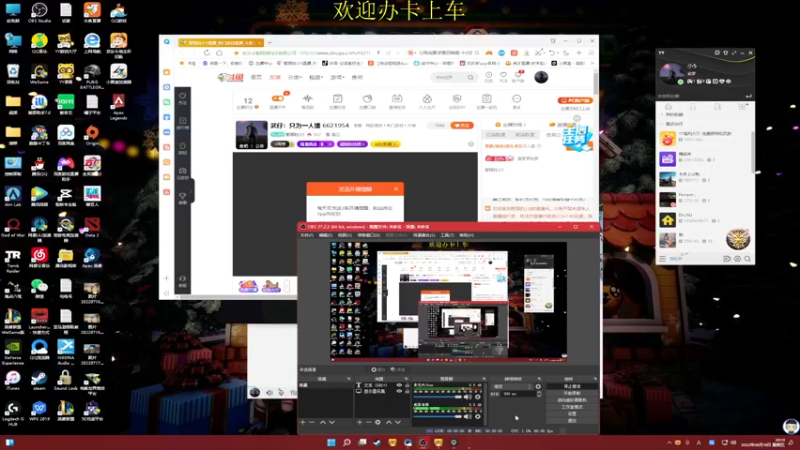Click 工作室模式 button in OBS controls
This screenshot has height=450, width=800.
coord(572,407)
